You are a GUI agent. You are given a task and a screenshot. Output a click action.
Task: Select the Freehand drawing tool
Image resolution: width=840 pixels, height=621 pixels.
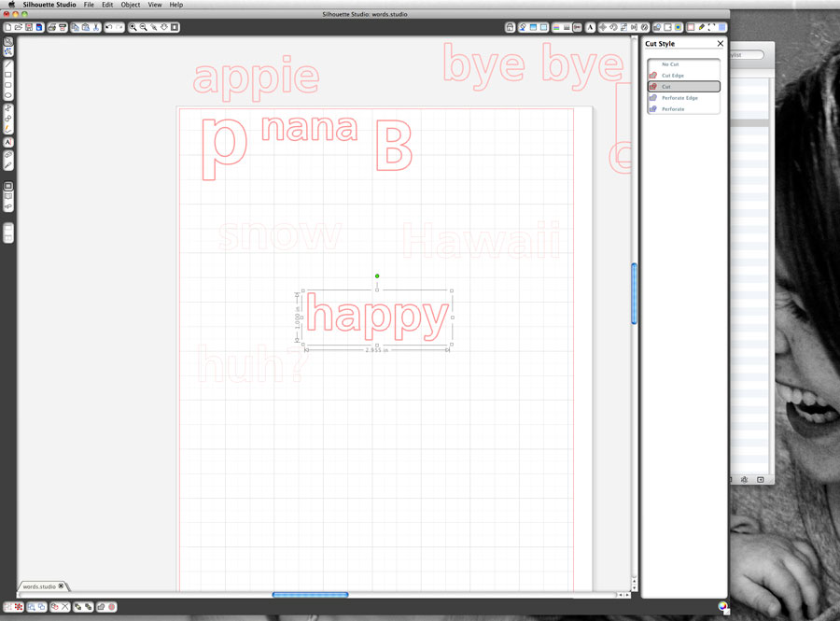pos(8,129)
